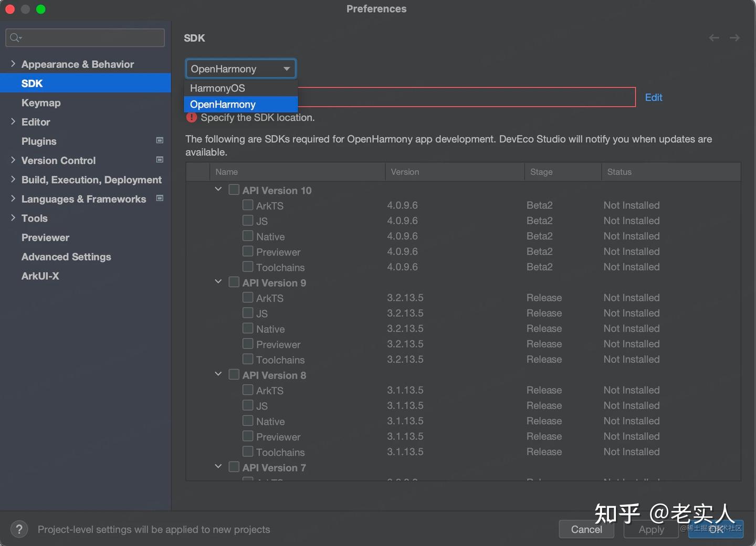The image size is (756, 546).
Task: Tick Toolchains checkbox under API Version 8
Action: (x=248, y=451)
